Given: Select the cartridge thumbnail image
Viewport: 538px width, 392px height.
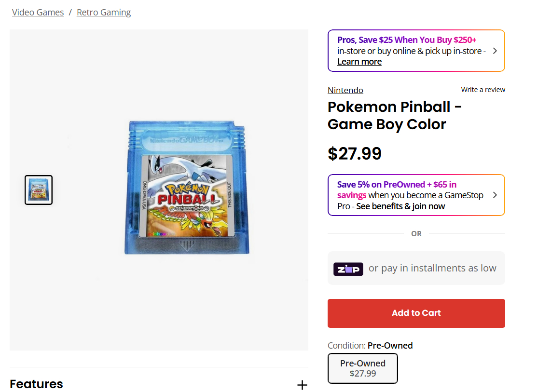Looking at the screenshot, I should (x=39, y=190).
